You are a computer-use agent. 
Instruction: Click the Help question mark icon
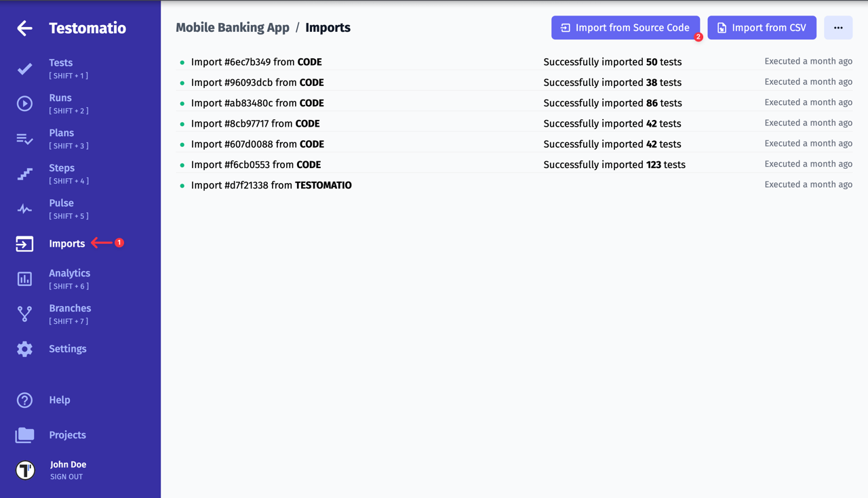(x=24, y=400)
